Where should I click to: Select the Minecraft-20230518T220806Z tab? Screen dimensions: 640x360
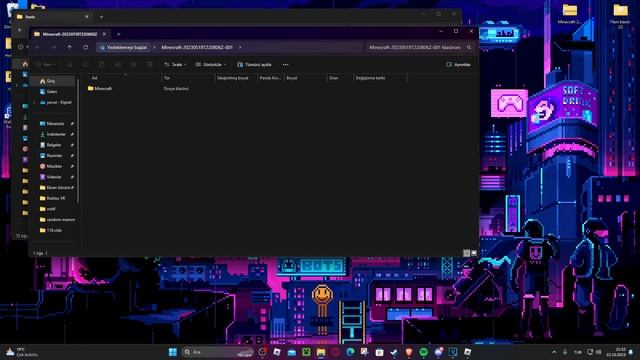pyautogui.click(x=69, y=34)
